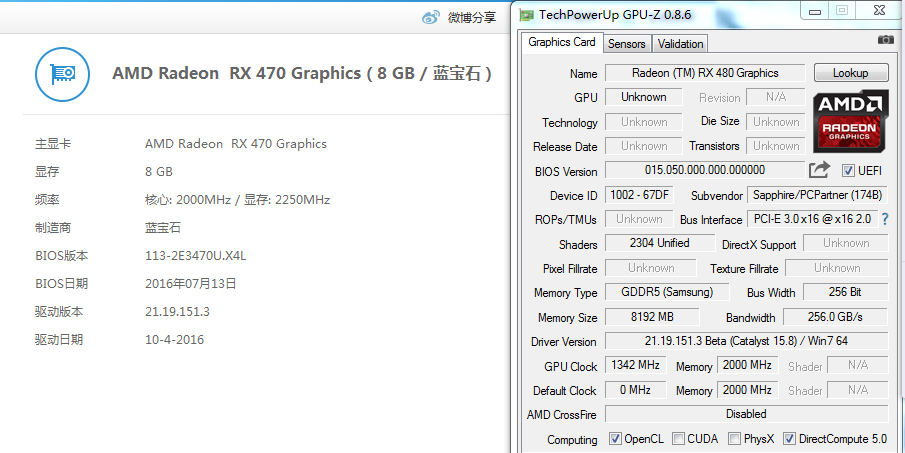Click the Lookup button
905x453 pixels.
[851, 73]
